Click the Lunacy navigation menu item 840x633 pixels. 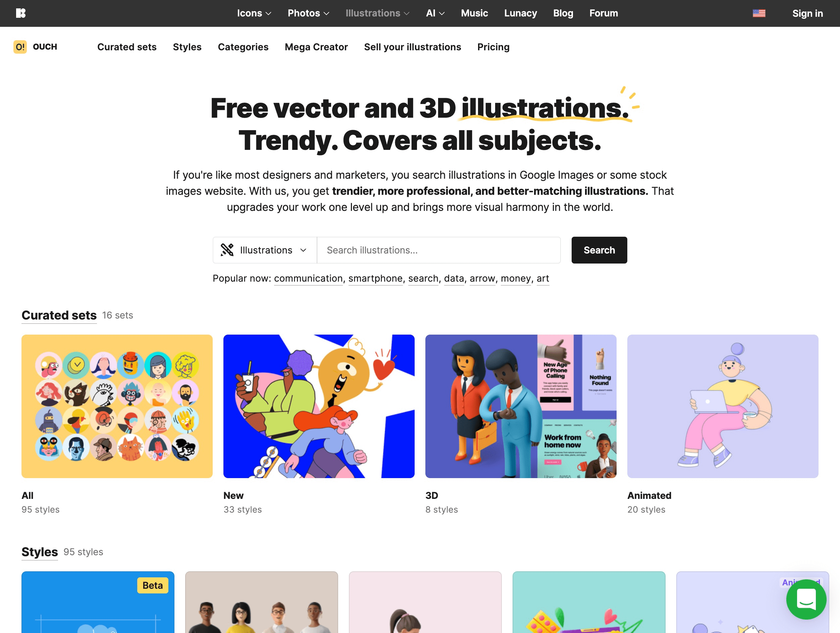point(521,13)
